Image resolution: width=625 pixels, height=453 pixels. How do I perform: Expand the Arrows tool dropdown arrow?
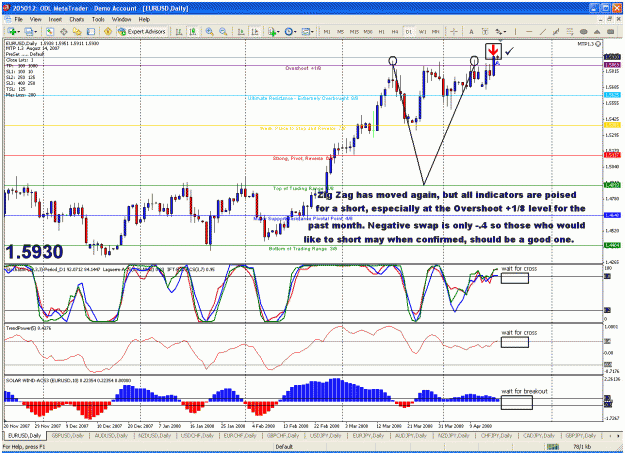coord(505,32)
